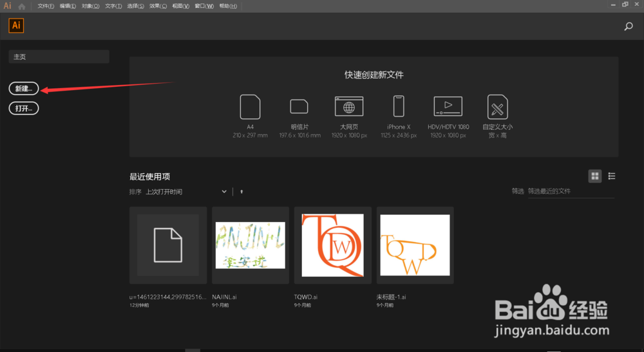
Task: Open the 文件(F) menu
Action: pos(46,6)
